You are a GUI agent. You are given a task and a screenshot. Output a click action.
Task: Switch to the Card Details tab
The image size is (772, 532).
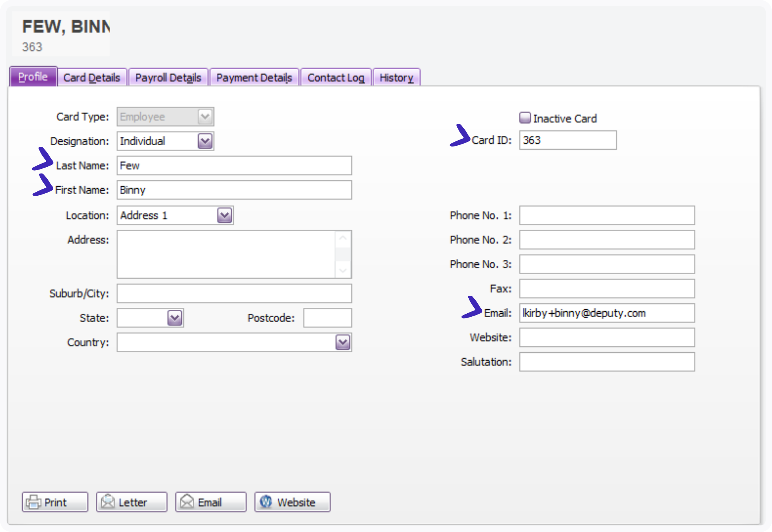(91, 77)
